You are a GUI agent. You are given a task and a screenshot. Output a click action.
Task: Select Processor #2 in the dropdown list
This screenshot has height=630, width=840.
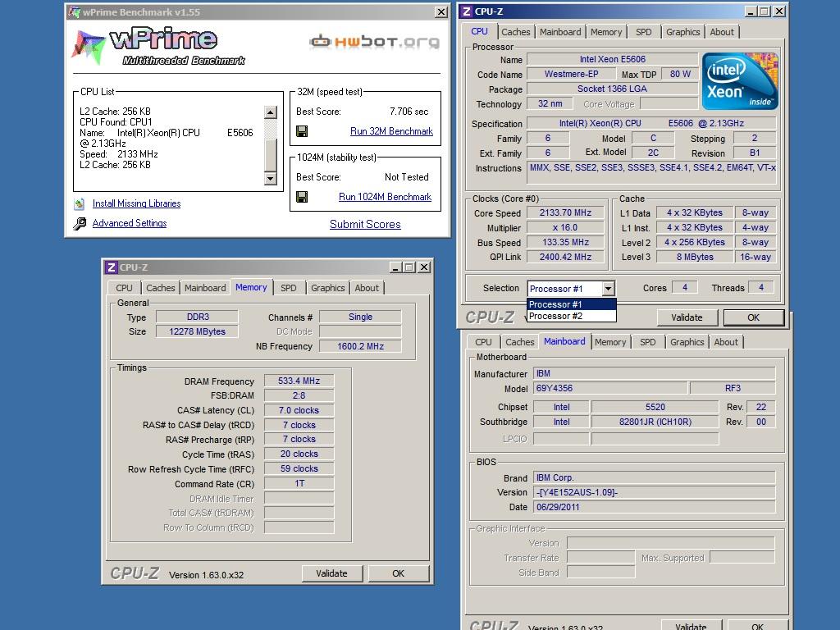click(x=572, y=316)
